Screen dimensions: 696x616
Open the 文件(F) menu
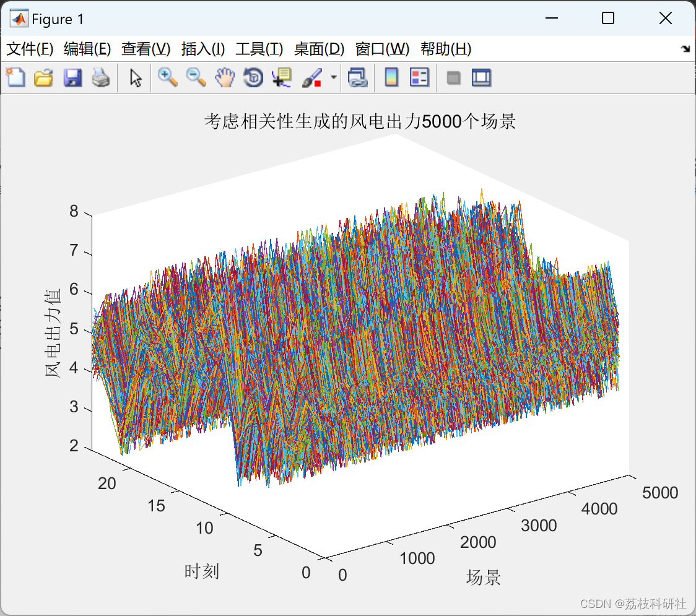[x=30, y=49]
